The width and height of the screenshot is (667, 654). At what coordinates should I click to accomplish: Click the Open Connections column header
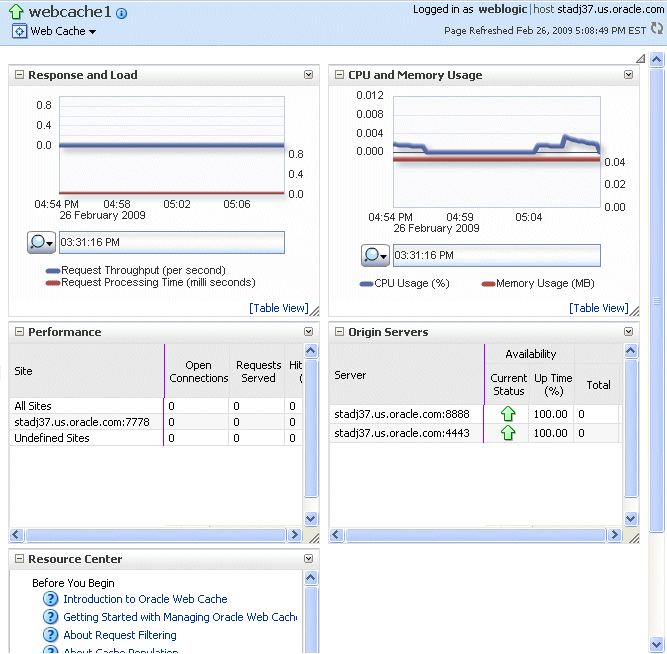pyautogui.click(x=198, y=371)
